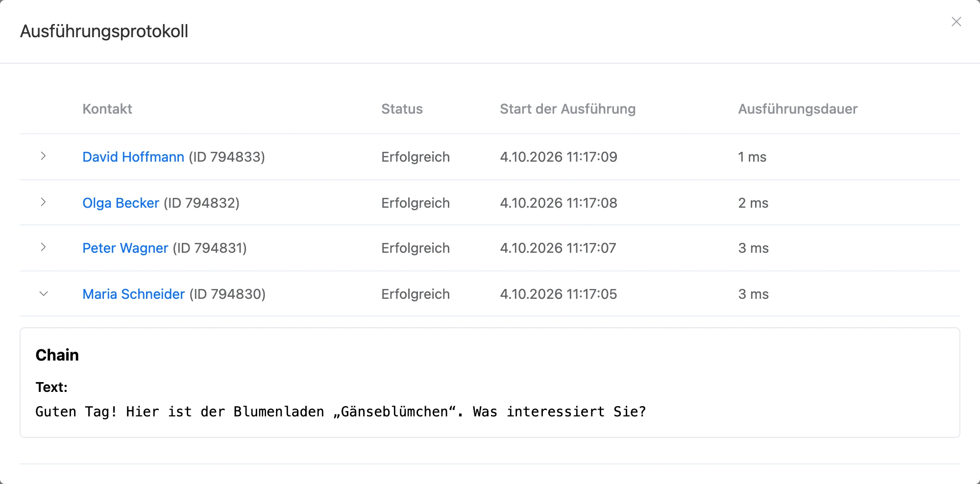Click Erfolgreich status for Olga Becker
Viewport: 980px width, 484px height.
point(416,203)
